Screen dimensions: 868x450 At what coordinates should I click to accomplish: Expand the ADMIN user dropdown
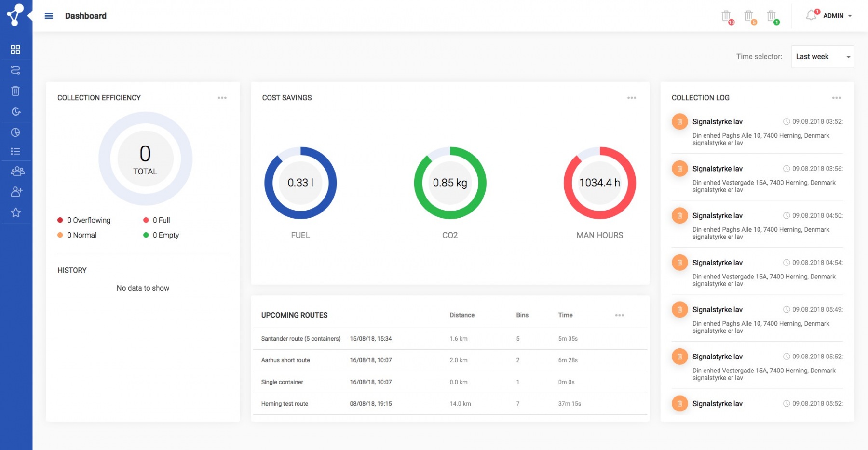(837, 16)
